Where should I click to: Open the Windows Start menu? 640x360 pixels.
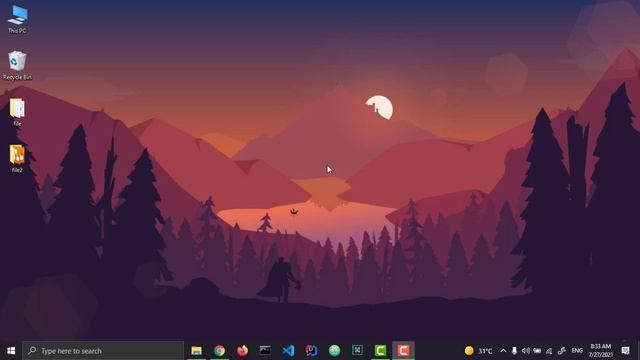(11, 351)
